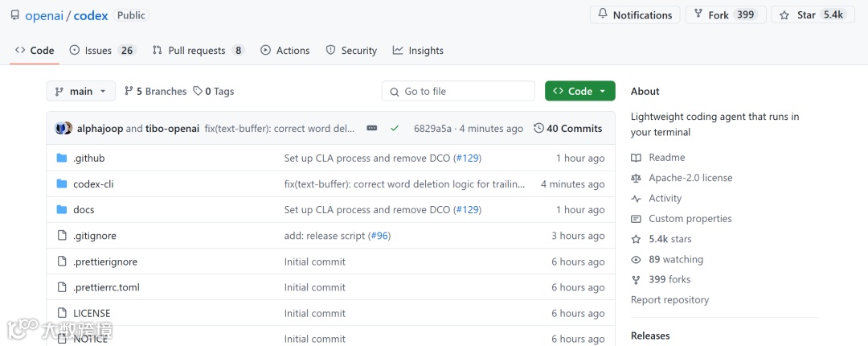The height and width of the screenshot is (346, 868).
Task: Click the Notifications bell button
Action: point(635,15)
